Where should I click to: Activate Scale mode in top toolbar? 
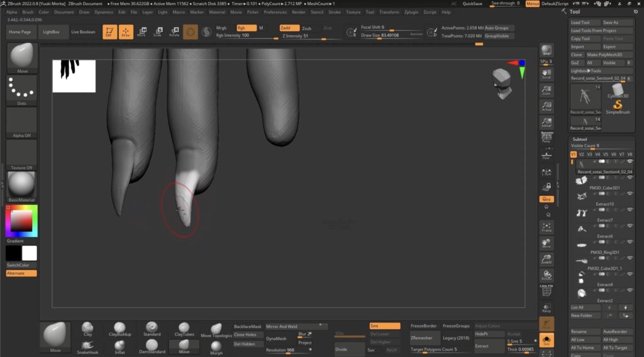coord(157,31)
